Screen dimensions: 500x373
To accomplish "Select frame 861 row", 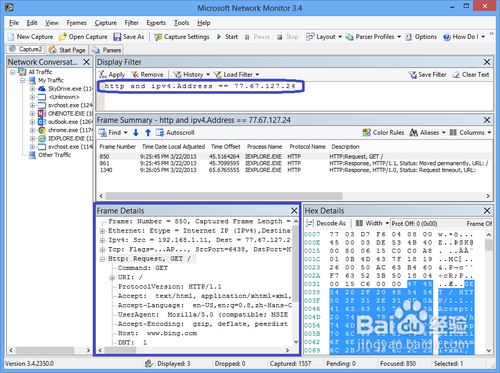I will (x=293, y=163).
